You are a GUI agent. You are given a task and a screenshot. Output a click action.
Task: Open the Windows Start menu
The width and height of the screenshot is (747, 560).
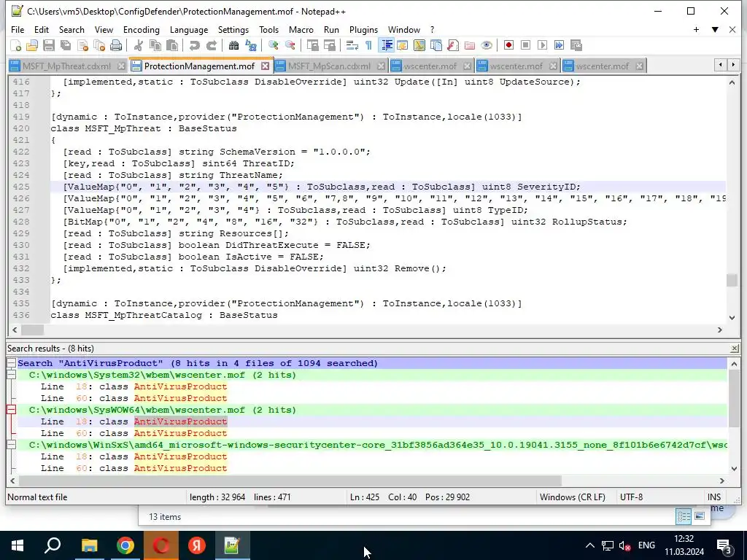tap(18, 545)
